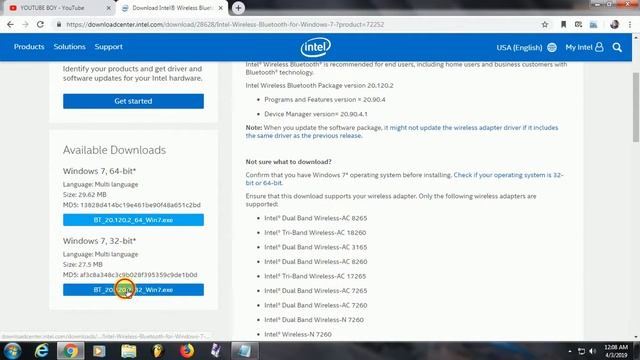Click Intel Dual Band Wireless-AC 8265 list item
Viewport: 640px width, 360px height.
316,218
